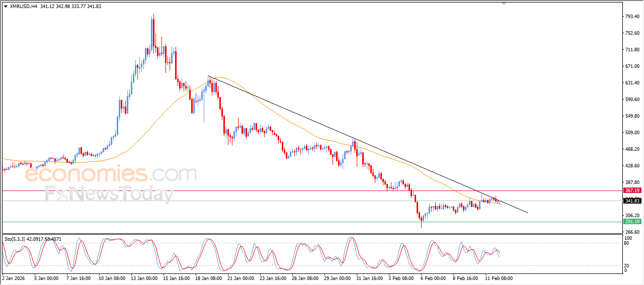Click the 306.20 value on price axis

[x=632, y=216]
